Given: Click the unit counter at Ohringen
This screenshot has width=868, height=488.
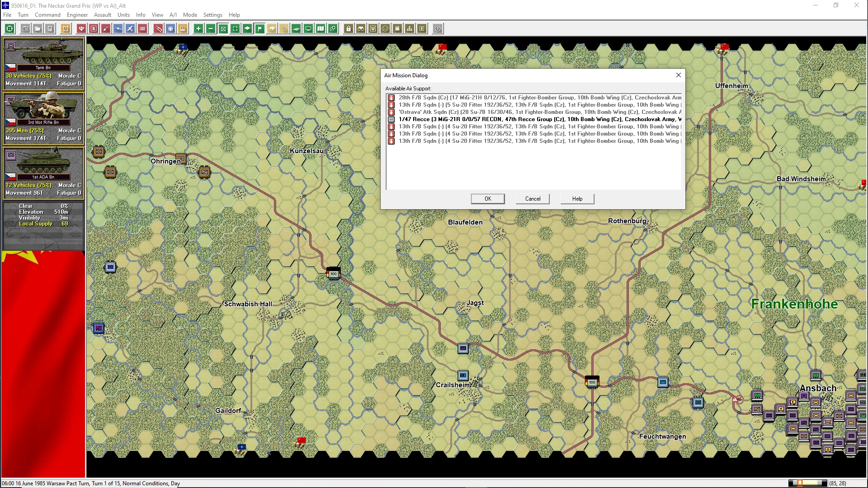Looking at the screenshot, I should pos(181,159).
